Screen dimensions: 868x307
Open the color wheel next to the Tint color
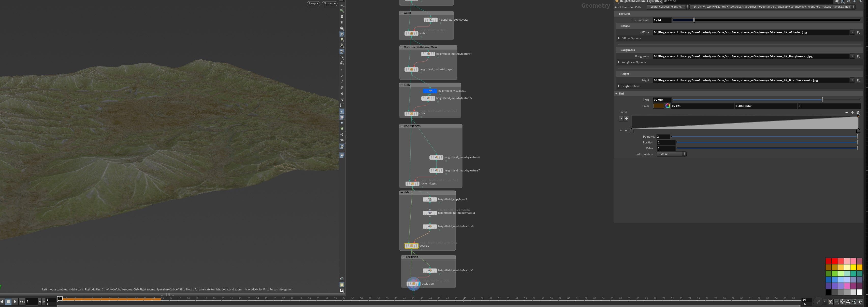click(668, 105)
